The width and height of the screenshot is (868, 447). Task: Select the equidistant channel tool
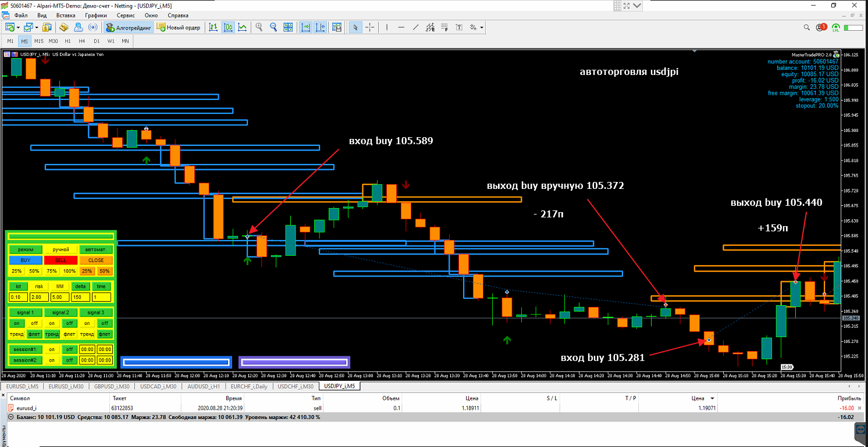coord(430,27)
